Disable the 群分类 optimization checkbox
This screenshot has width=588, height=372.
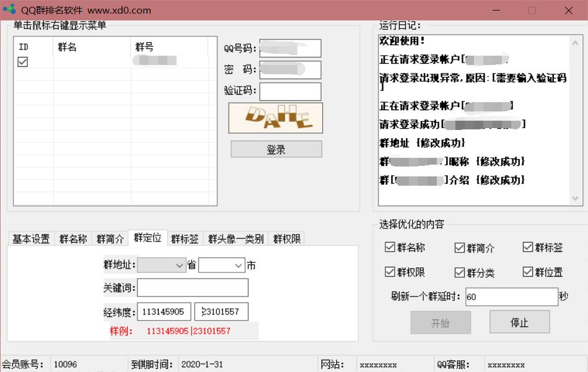tap(459, 272)
